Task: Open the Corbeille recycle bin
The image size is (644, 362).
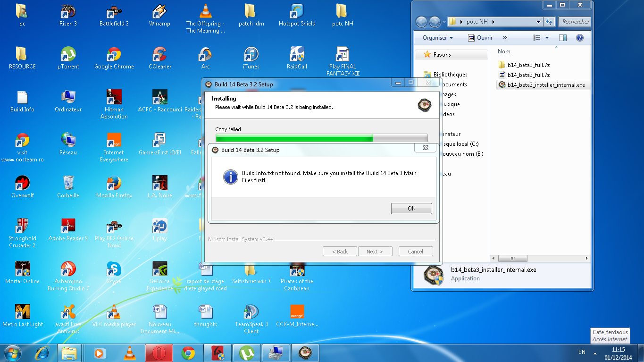Action: 68,187
